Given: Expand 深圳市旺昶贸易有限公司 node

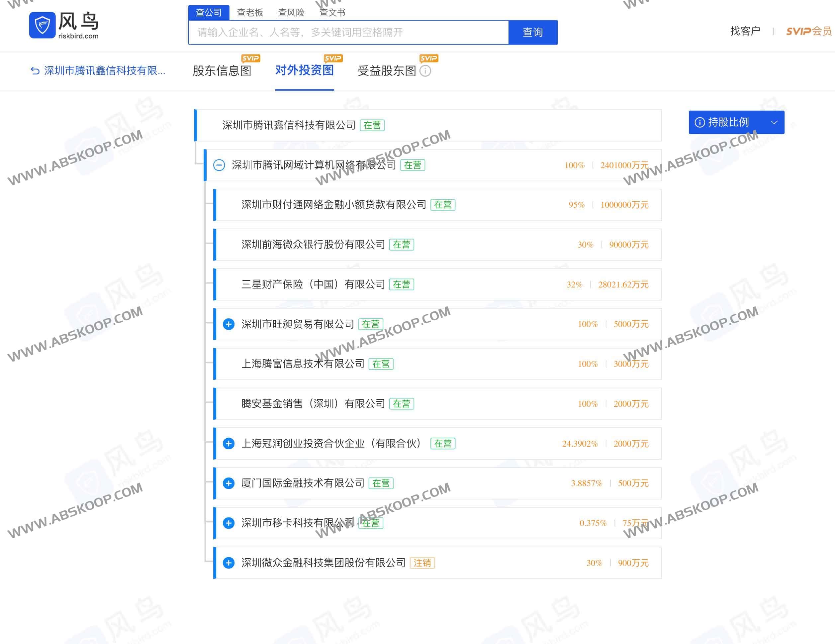Looking at the screenshot, I should (x=229, y=324).
